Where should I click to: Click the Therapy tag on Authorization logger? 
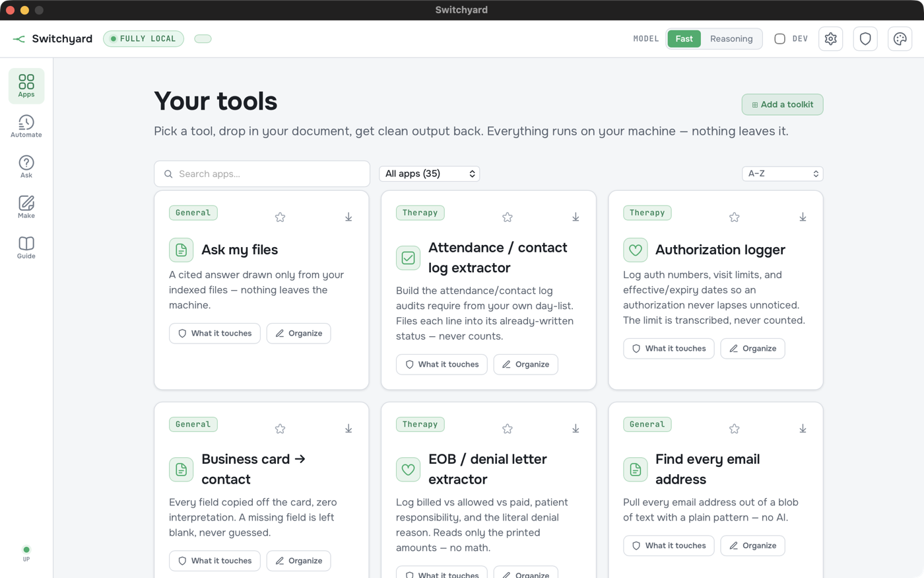point(647,213)
